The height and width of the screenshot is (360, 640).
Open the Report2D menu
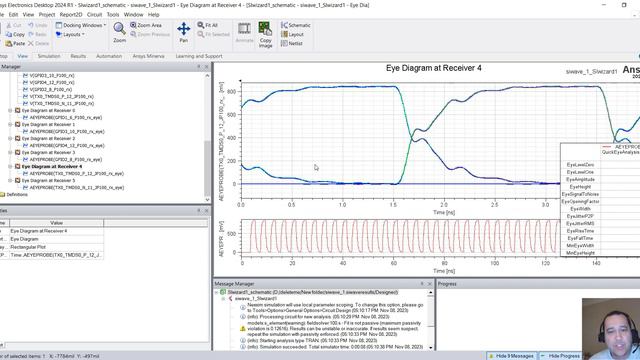coord(71,15)
